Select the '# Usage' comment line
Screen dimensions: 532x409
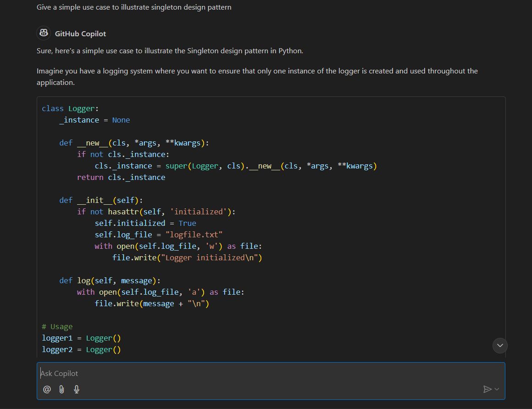[x=57, y=326]
